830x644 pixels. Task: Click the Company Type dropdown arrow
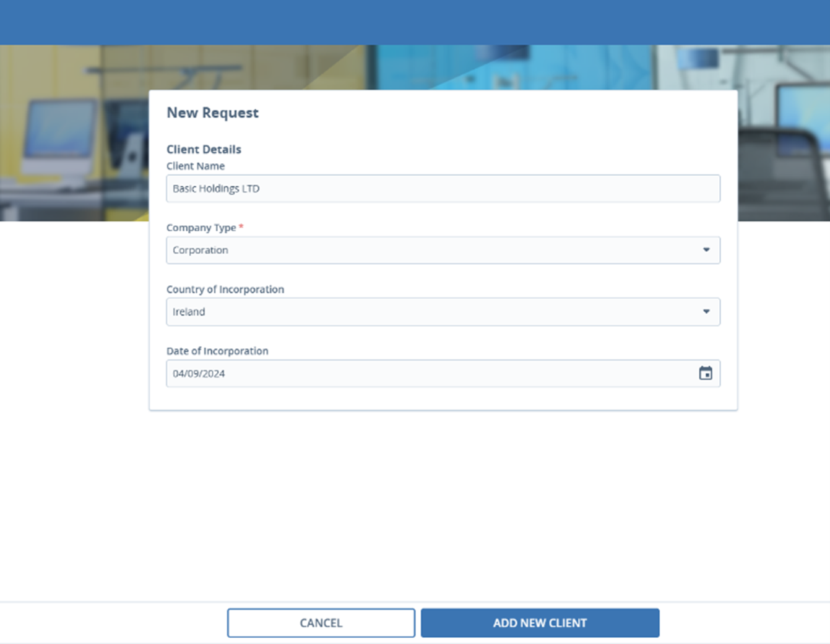tap(706, 250)
